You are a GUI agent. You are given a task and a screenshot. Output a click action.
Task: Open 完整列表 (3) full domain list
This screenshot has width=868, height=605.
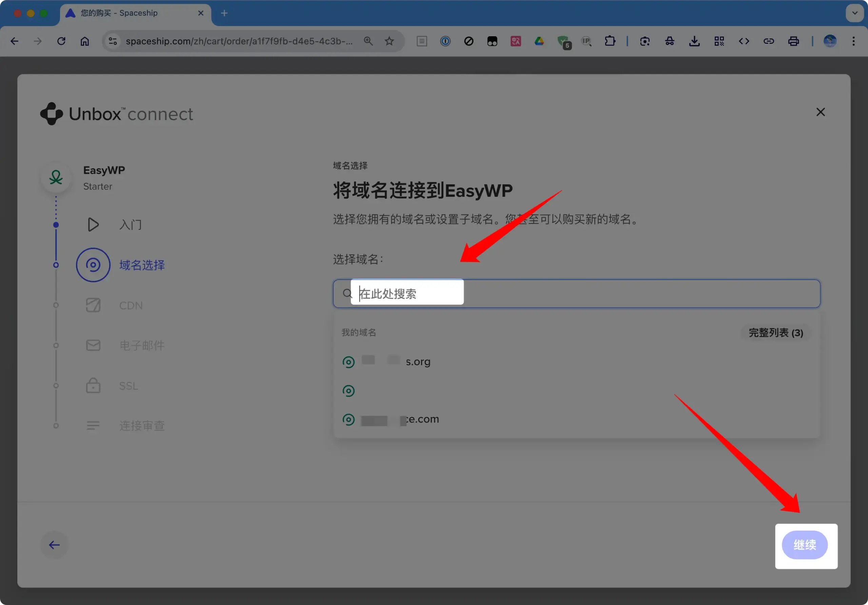pos(776,333)
